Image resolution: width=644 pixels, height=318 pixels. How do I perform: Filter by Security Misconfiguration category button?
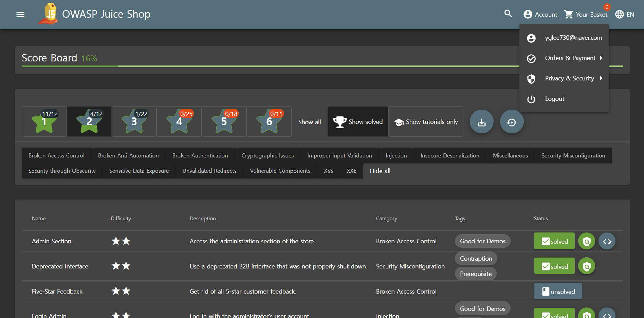pos(573,155)
